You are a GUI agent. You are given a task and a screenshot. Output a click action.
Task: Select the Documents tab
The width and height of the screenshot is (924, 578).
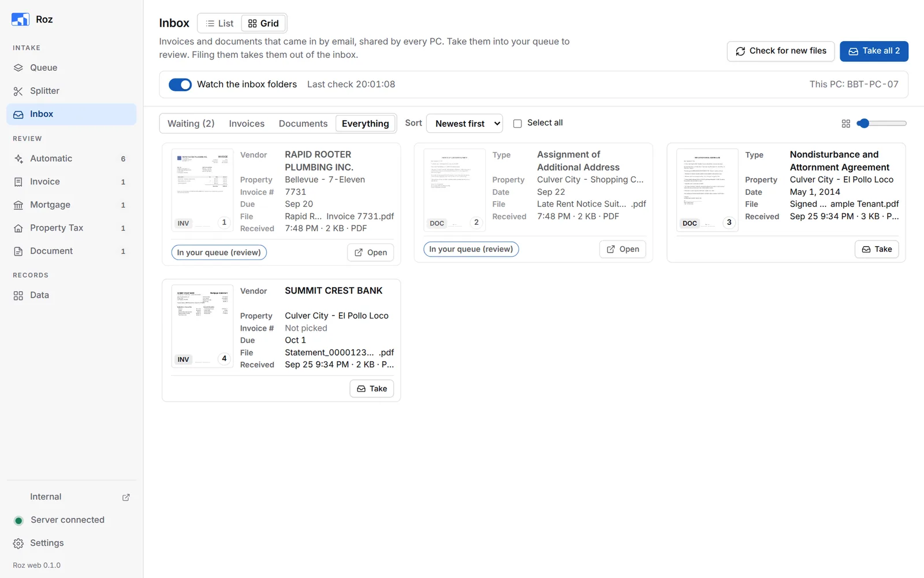tap(303, 123)
